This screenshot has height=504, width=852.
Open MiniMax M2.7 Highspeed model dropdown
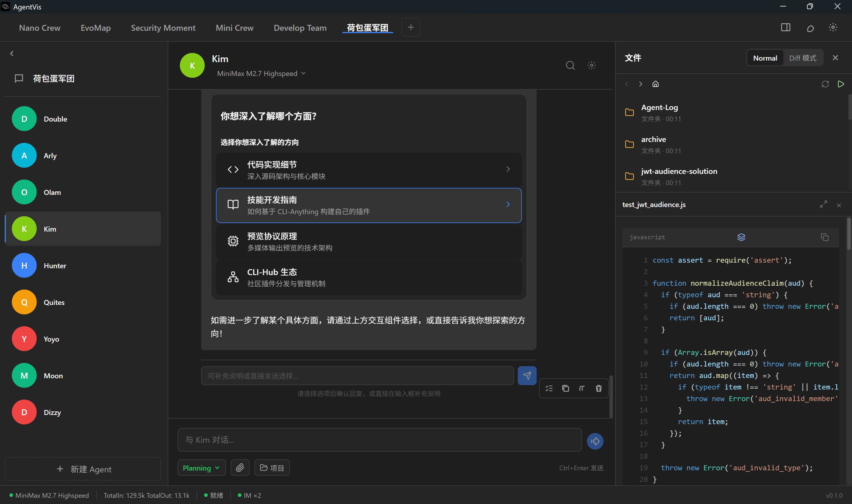261,74
